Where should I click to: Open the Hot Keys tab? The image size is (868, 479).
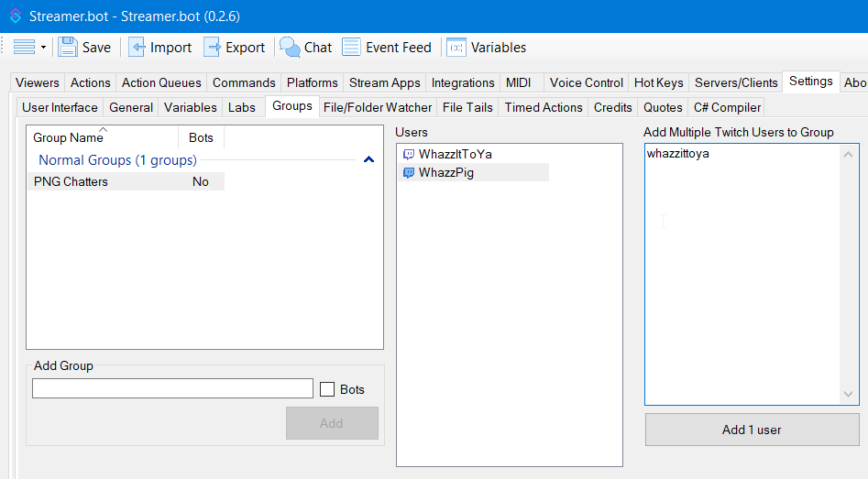tap(658, 82)
